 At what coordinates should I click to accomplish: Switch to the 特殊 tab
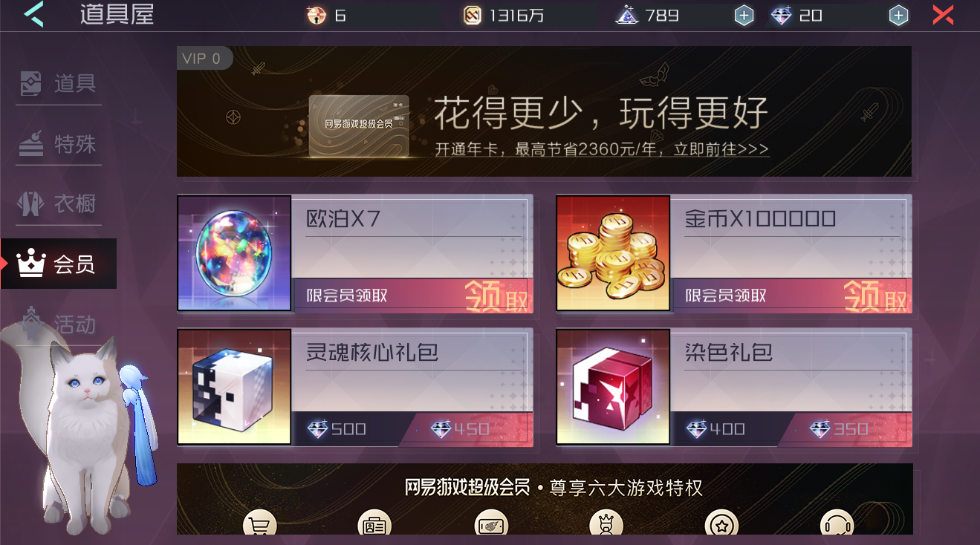click(x=58, y=144)
